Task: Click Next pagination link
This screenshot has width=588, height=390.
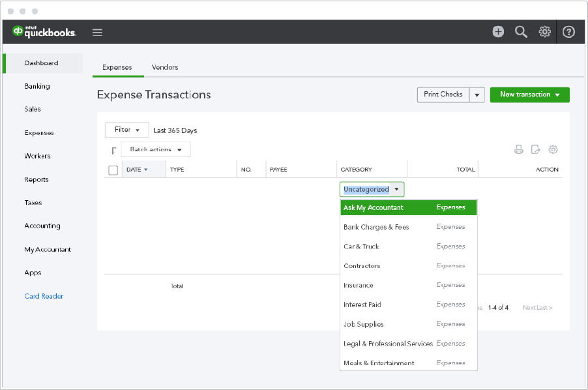Action: point(529,308)
